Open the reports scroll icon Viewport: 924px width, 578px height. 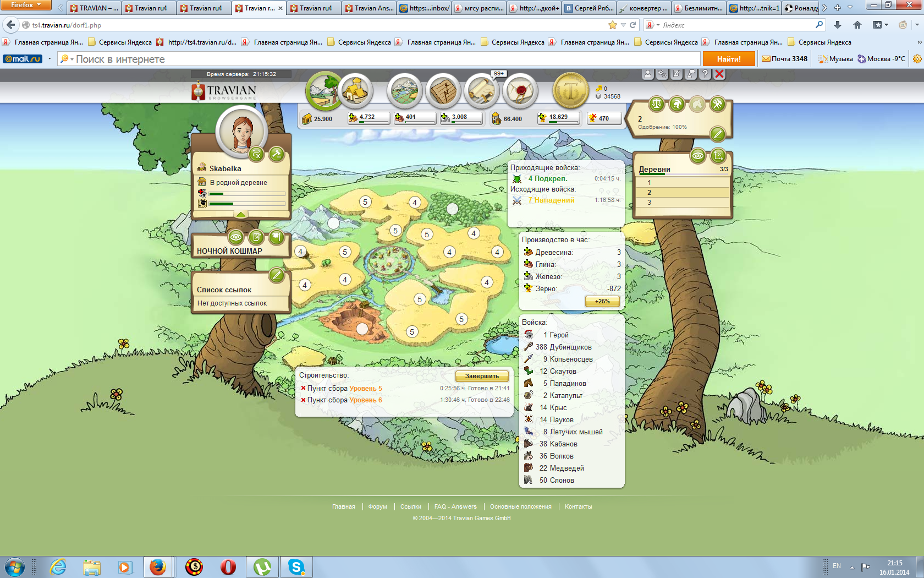click(x=482, y=91)
